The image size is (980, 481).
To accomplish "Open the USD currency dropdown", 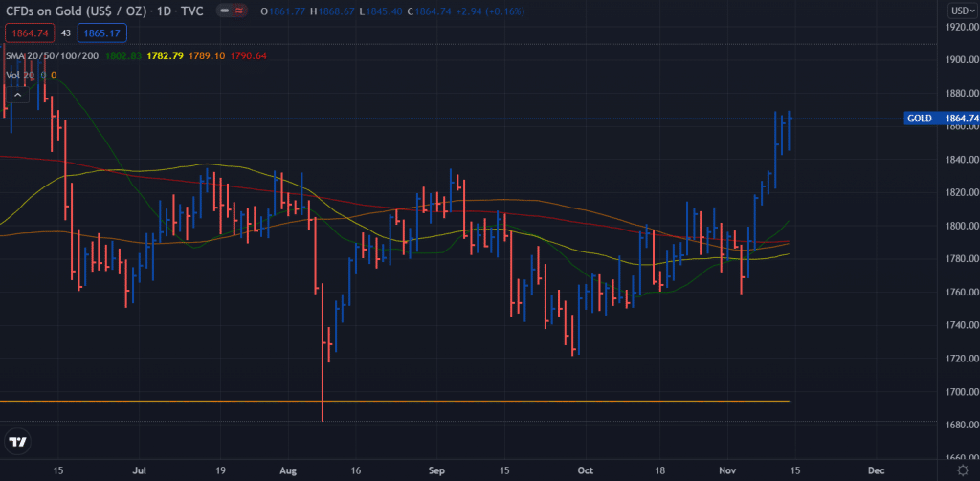I will pyautogui.click(x=963, y=11).
